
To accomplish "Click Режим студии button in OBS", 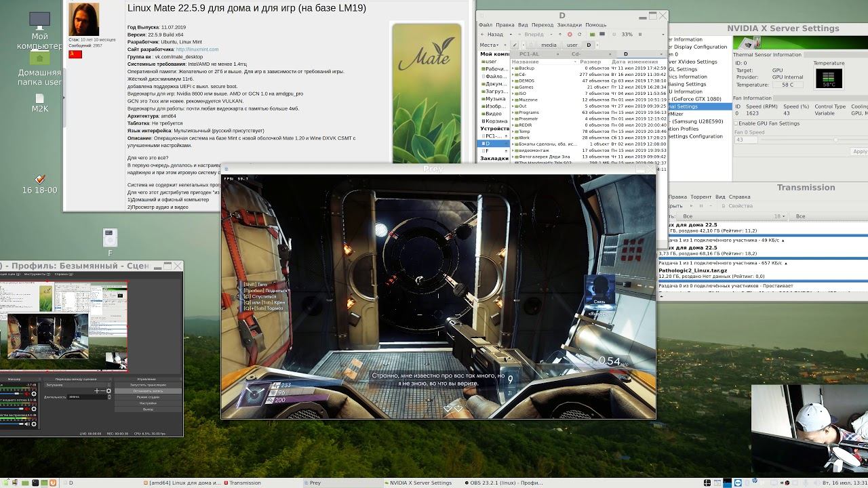I will coord(148,397).
